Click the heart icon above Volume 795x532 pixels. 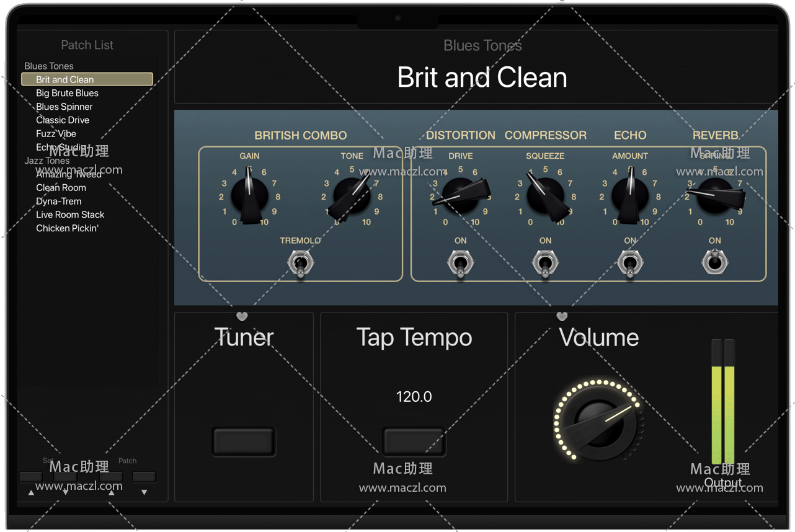(562, 316)
